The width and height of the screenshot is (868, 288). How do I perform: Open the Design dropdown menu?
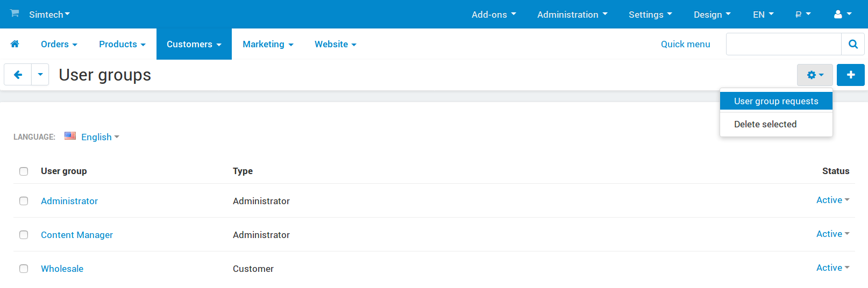(712, 15)
